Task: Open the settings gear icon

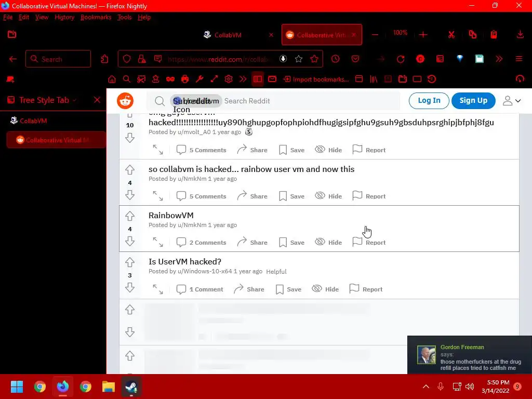Action: (x=229, y=79)
